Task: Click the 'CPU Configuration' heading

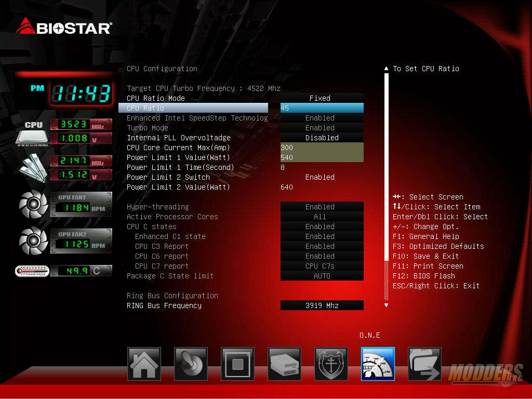Action: pyautogui.click(x=162, y=69)
